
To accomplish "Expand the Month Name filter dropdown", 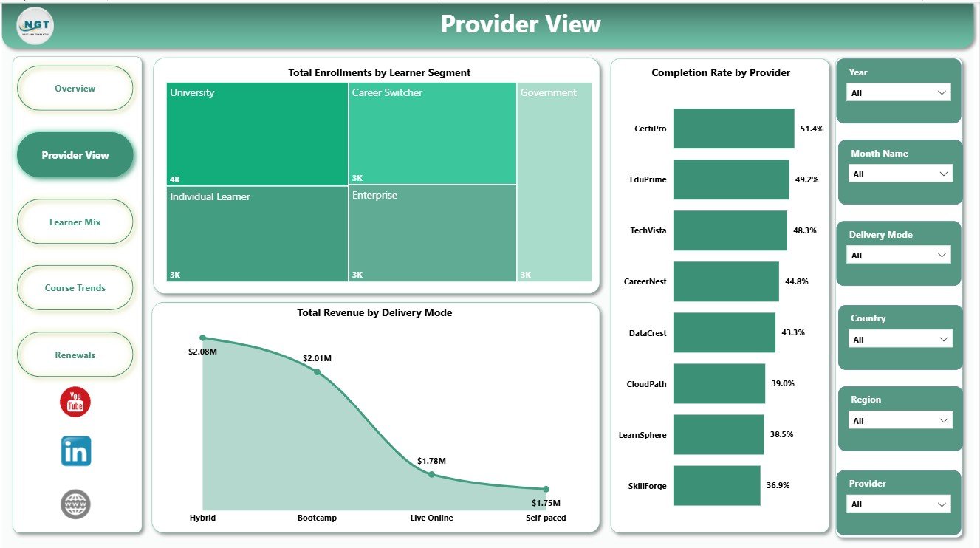I will coord(900,174).
